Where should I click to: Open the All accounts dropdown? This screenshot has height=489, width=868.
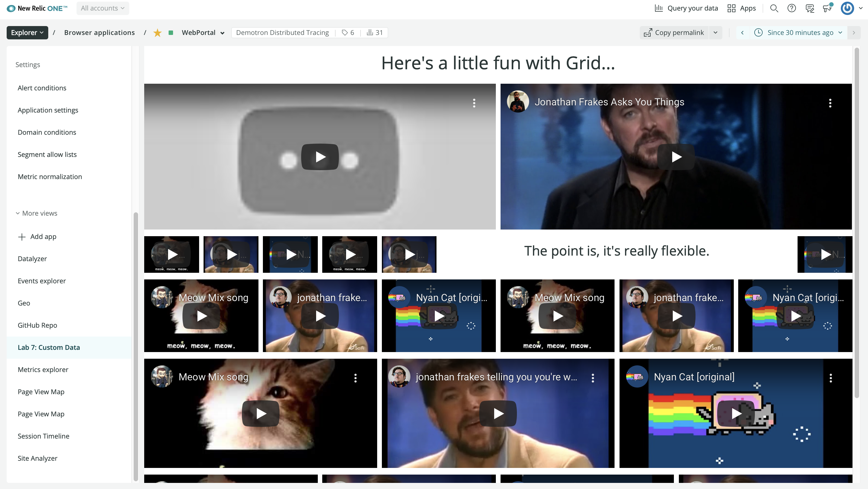click(102, 8)
